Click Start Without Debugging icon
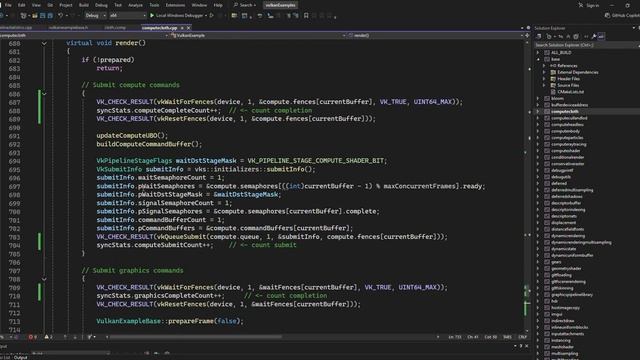 pyautogui.click(x=212, y=16)
